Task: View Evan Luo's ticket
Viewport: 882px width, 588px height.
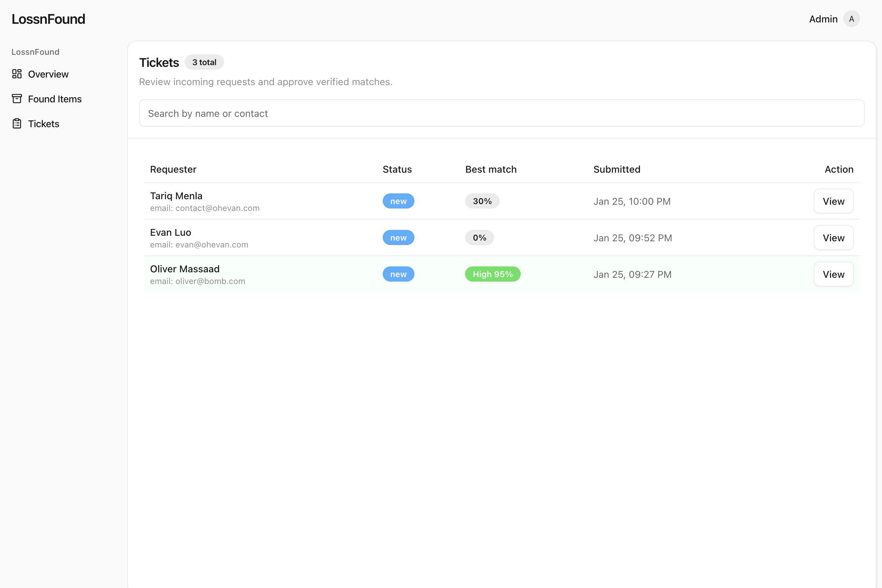Action: pos(833,238)
